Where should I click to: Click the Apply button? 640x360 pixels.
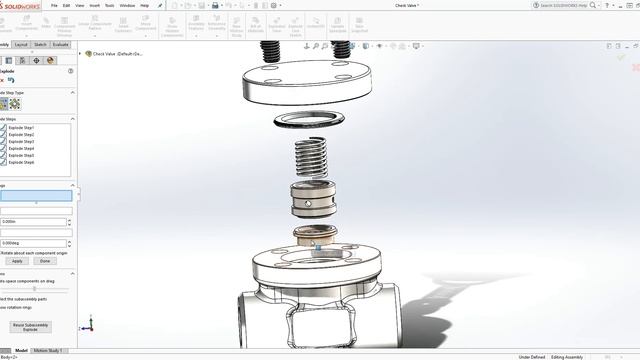[17, 261]
